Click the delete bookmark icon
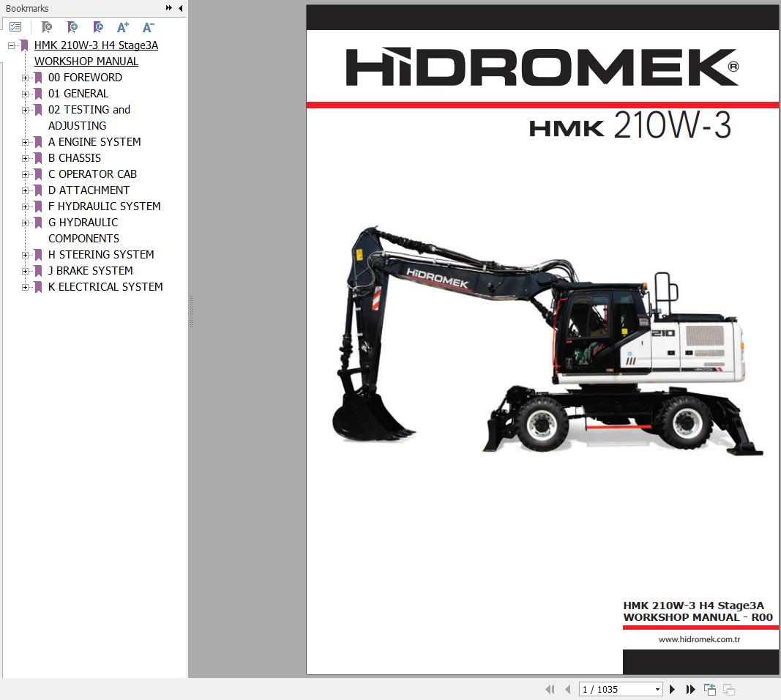This screenshot has width=781, height=700. (x=47, y=27)
